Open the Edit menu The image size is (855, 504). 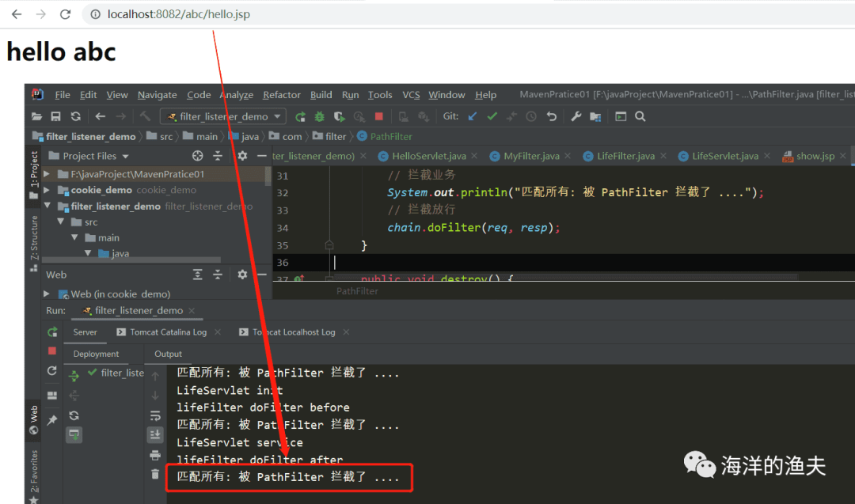coord(88,95)
